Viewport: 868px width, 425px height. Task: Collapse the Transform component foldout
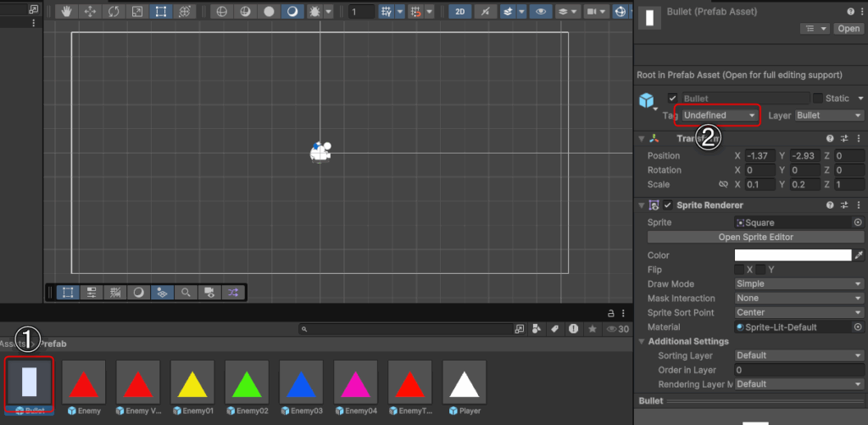tap(642, 138)
